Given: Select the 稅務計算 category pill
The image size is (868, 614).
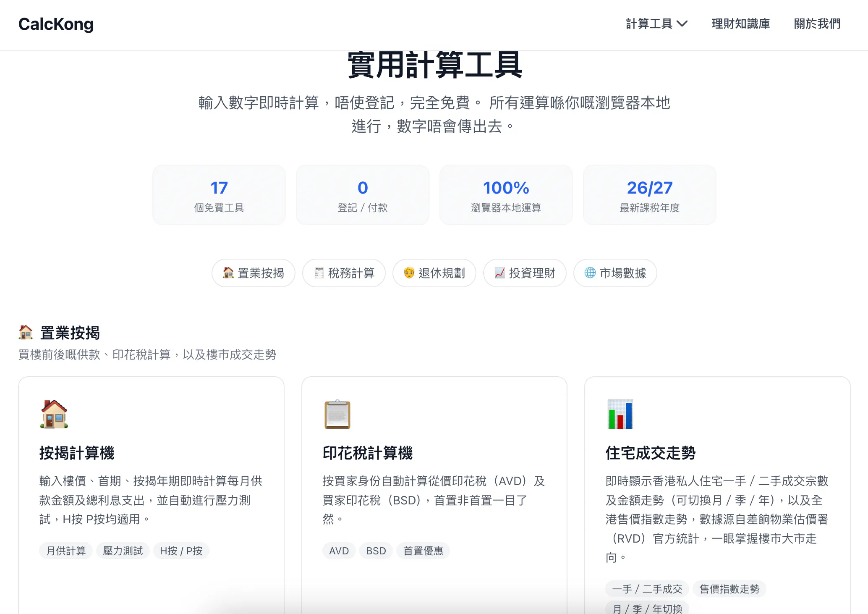Looking at the screenshot, I should tap(344, 273).
